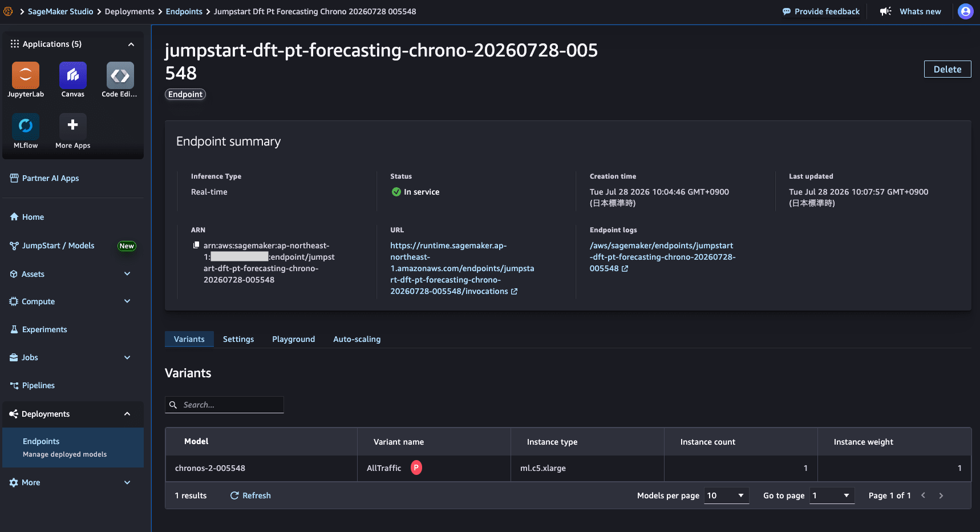Switch to the Auto-scaling tab
Screen dimensions: 980x532
tap(357, 339)
